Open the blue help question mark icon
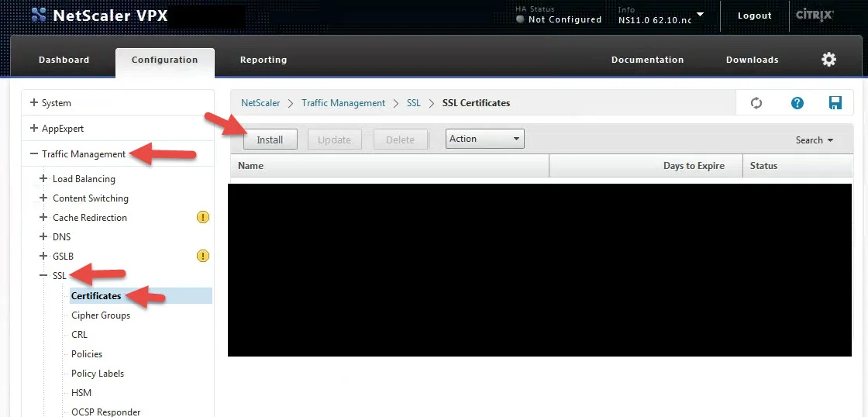This screenshot has height=417, width=868. (x=797, y=103)
